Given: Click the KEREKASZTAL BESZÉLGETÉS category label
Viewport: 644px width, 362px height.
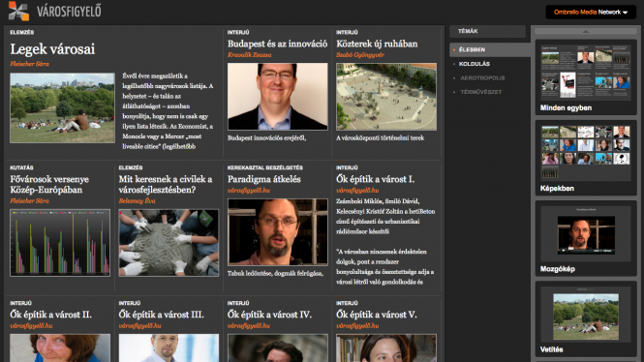Looking at the screenshot, I should (x=265, y=167).
